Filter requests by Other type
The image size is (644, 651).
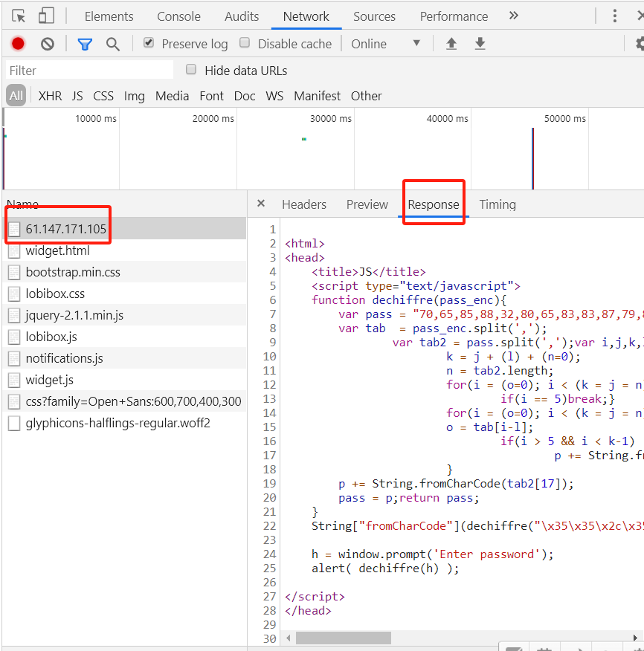pos(367,96)
